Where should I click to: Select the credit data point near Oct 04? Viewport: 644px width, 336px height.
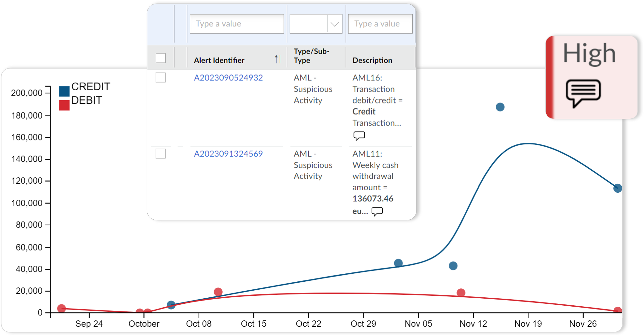(x=171, y=305)
